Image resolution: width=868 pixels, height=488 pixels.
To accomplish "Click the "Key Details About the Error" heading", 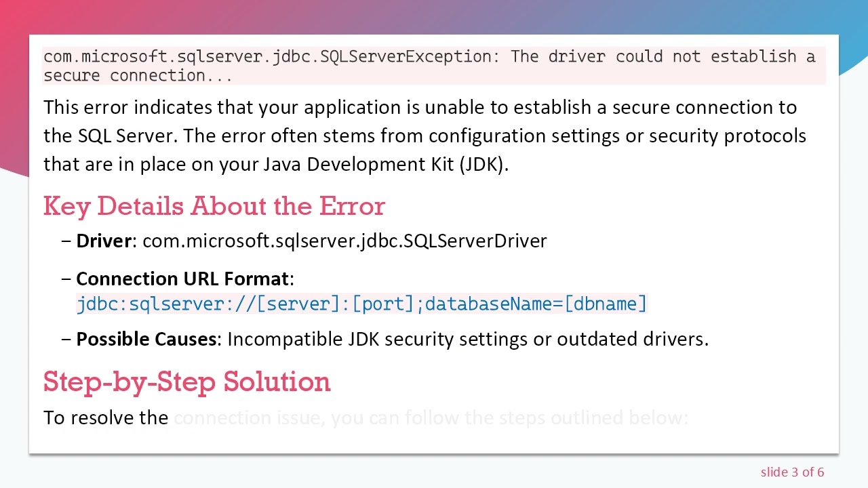I will pyautogui.click(x=214, y=206).
